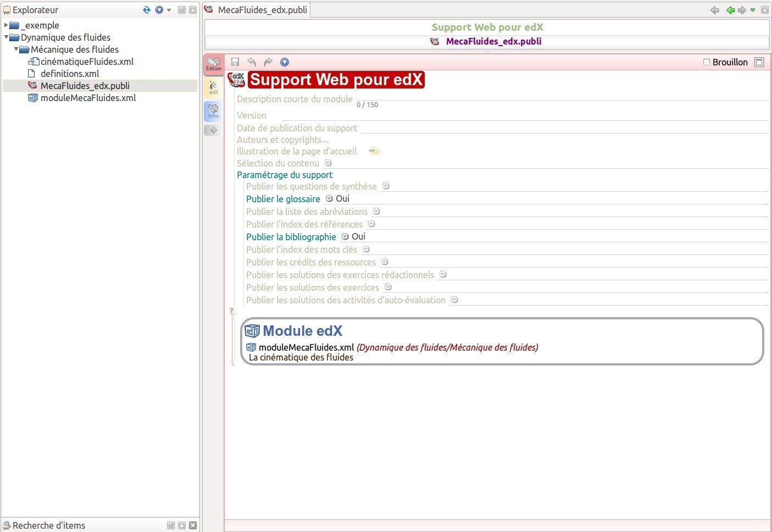Select MecaFluides_edx.publi in the explorer
The image size is (772, 532).
point(85,86)
